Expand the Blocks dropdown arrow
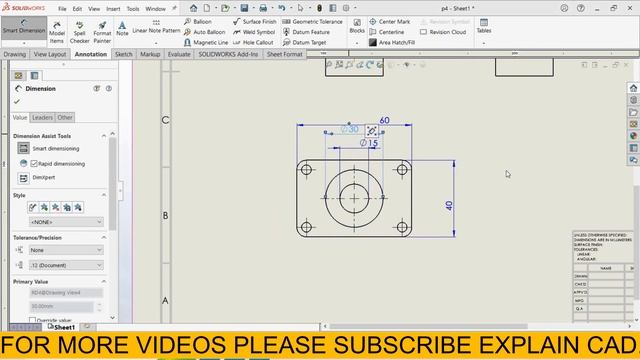Image resolution: width=640 pixels, height=360 pixels. 357,43
